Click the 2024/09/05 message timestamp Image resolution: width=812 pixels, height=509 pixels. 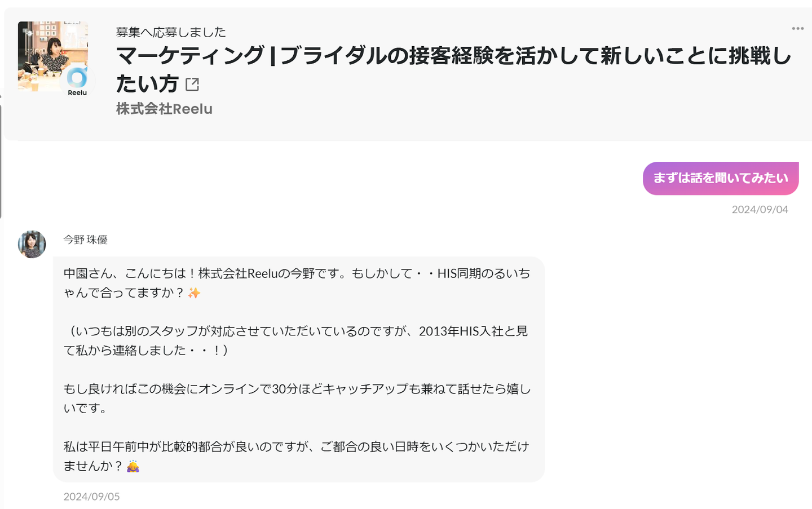(x=91, y=497)
